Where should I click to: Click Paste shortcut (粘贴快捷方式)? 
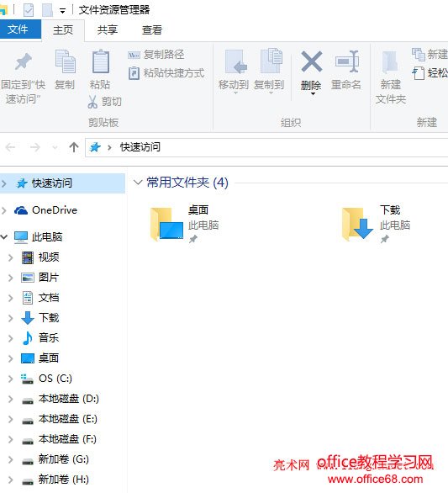click(x=166, y=73)
